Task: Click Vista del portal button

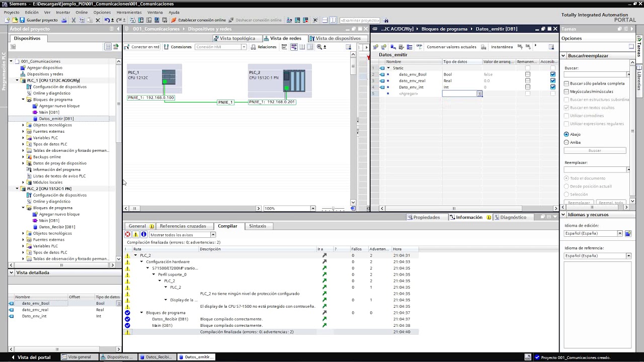Action: (30, 357)
